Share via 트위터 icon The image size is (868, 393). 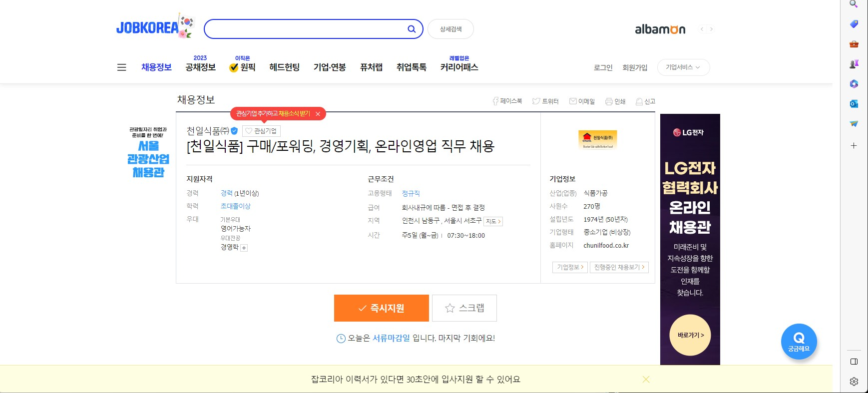545,101
